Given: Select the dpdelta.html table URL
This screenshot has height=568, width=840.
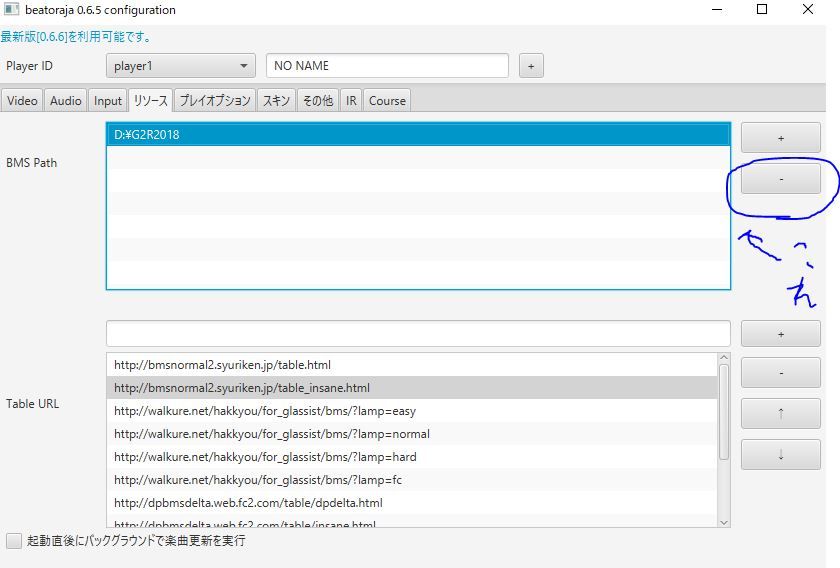Looking at the screenshot, I should pyautogui.click(x=412, y=503).
